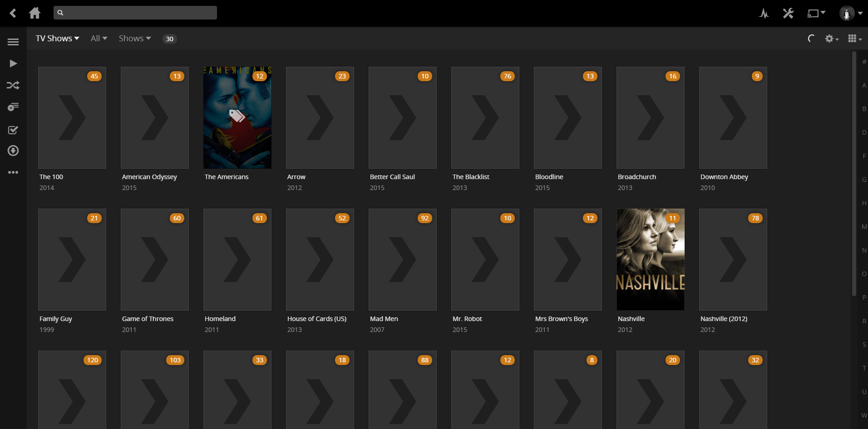Image resolution: width=868 pixels, height=429 pixels.
Task: Jump to letter D in the alphabet index
Action: point(864,132)
